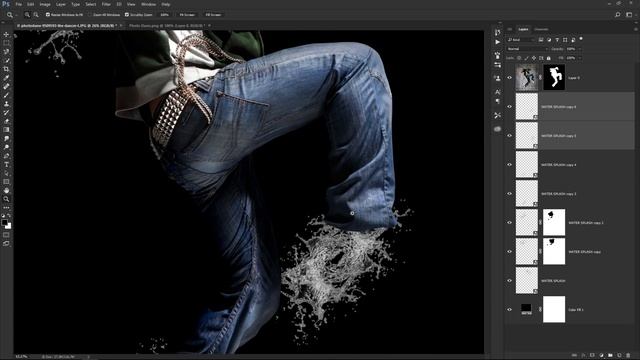
Task: Open the Window menu
Action: (x=148, y=4)
